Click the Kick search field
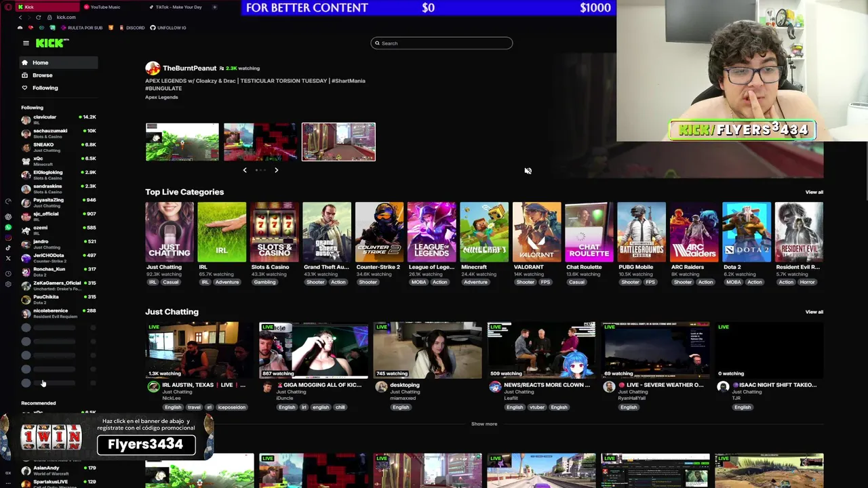 pyautogui.click(x=441, y=43)
